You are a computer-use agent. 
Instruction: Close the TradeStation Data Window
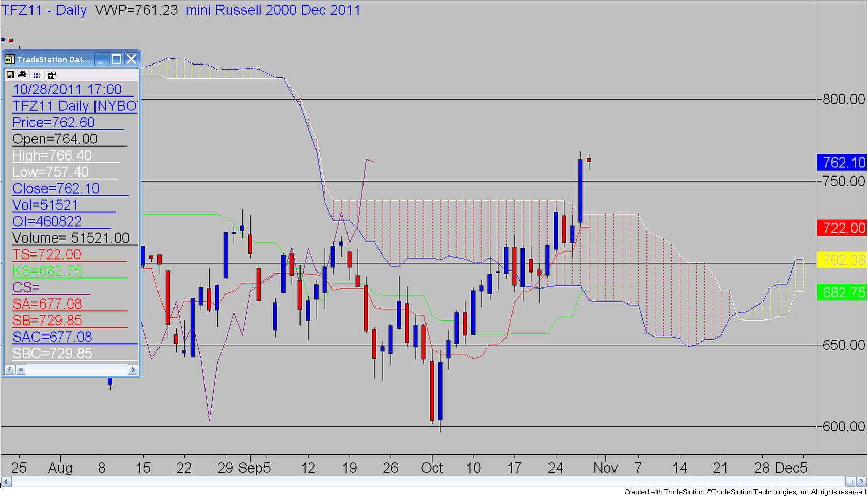pyautogui.click(x=132, y=59)
